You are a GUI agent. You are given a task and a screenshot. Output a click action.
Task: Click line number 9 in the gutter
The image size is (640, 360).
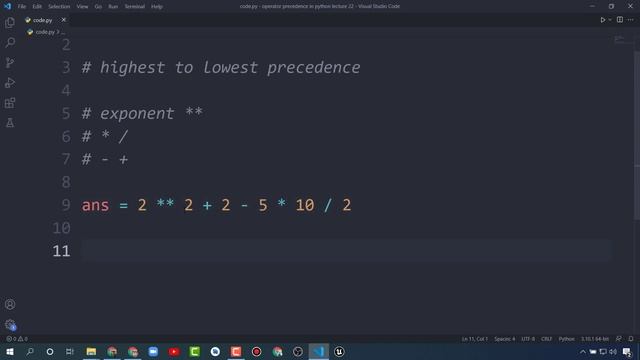(66, 205)
